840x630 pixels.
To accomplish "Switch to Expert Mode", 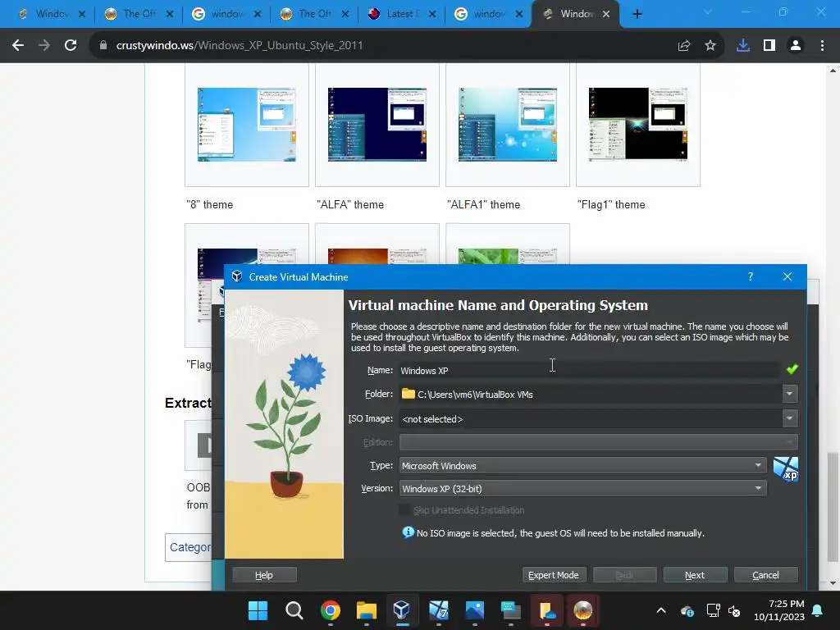I will click(554, 575).
